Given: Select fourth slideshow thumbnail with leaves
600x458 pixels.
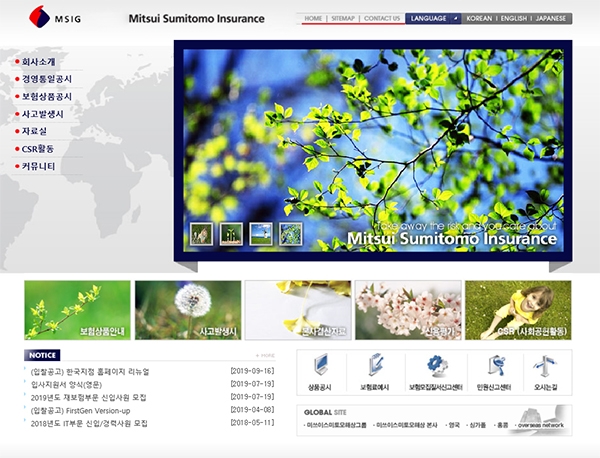Looking at the screenshot, I should tap(290, 234).
